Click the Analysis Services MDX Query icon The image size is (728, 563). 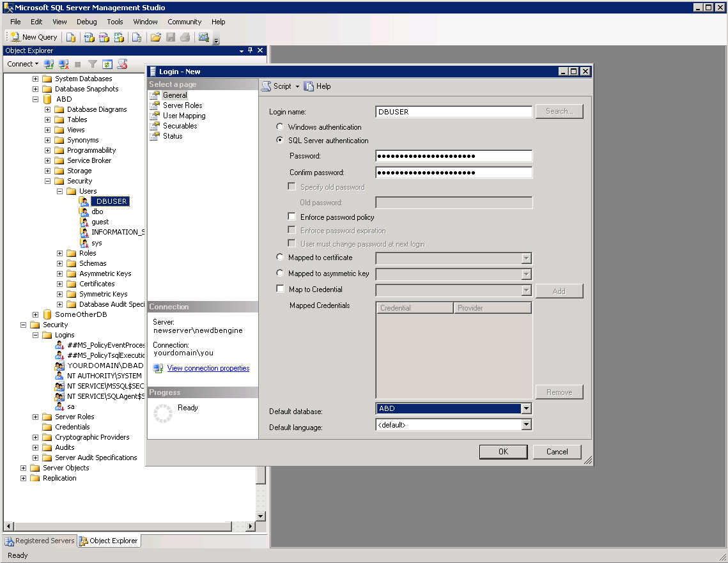pyautogui.click(x=89, y=37)
